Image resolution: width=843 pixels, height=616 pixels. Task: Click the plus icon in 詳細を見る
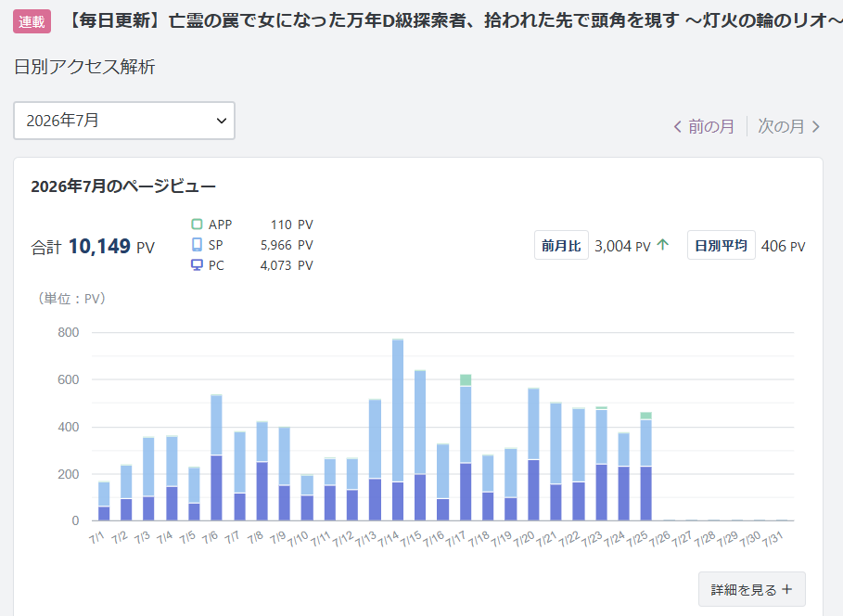[x=787, y=589]
